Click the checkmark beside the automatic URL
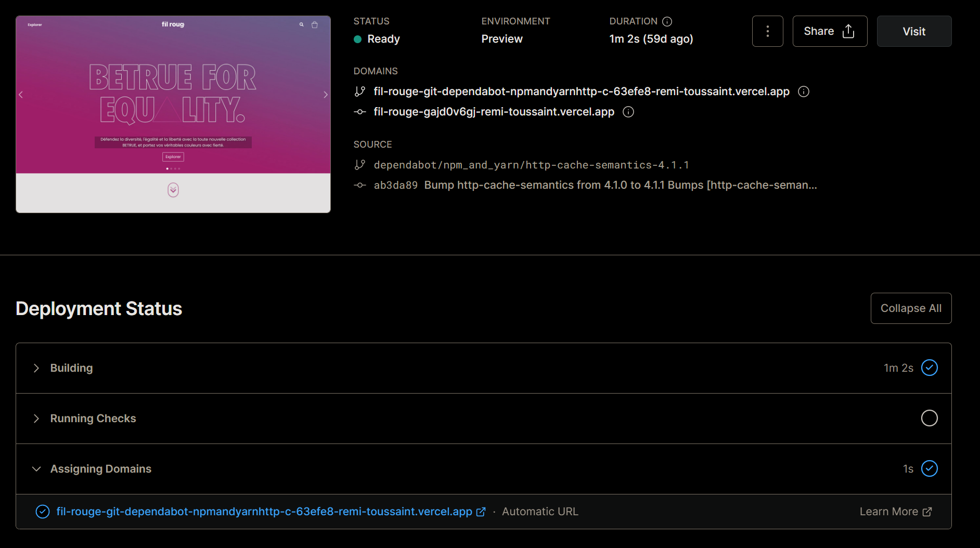980x548 pixels. (x=43, y=512)
